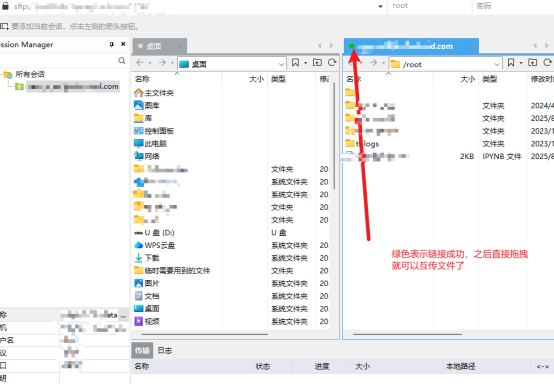Open the sftp address history dropdown arrow
This screenshot has height=385, width=554.
380,6
